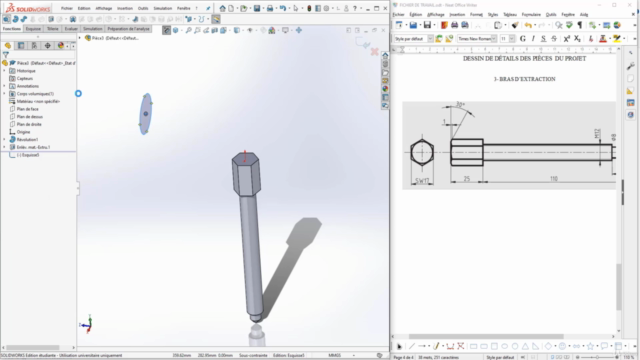The height and width of the screenshot is (360, 640).
Task: Toggle Bold (G) formatting in Writer
Action: point(523,38)
